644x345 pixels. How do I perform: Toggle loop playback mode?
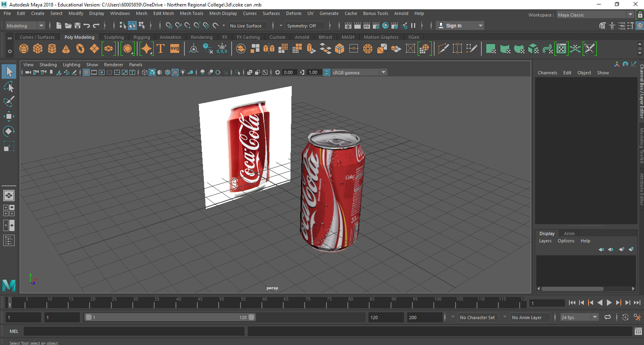(x=607, y=318)
